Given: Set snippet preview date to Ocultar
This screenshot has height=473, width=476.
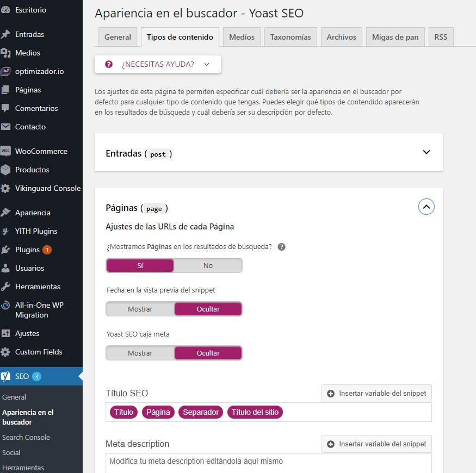Looking at the screenshot, I should pos(208,309).
